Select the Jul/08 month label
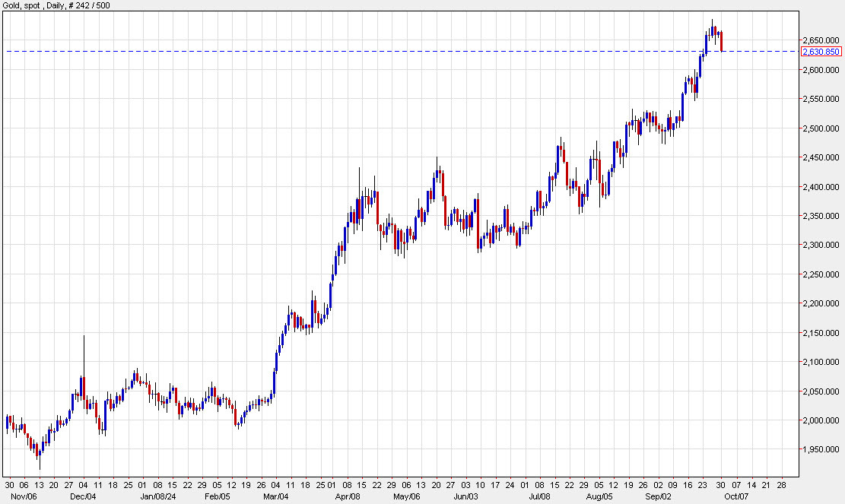 539,496
